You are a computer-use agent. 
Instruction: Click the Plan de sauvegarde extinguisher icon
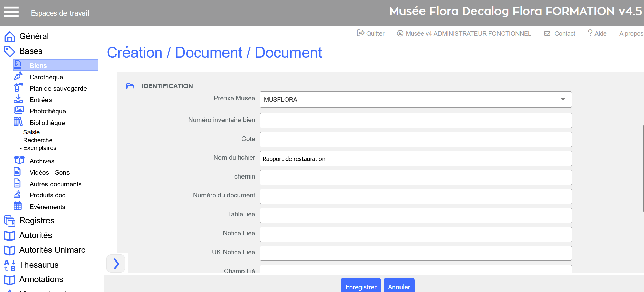tap(18, 88)
